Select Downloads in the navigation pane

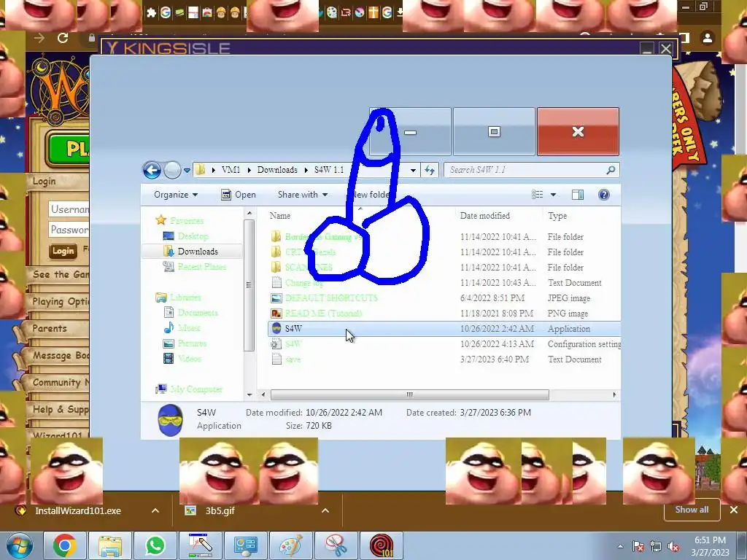click(x=192, y=252)
